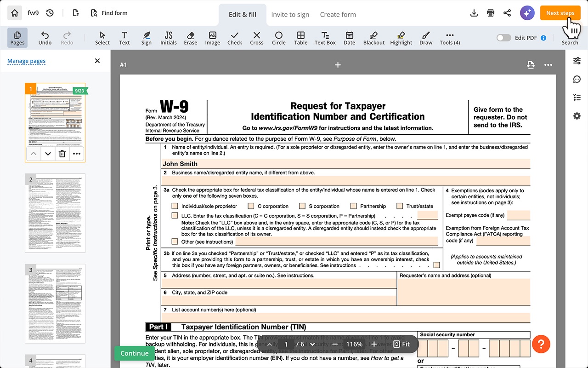Choose the Sign tool
Viewport: 588px width, 368px height.
(x=147, y=38)
